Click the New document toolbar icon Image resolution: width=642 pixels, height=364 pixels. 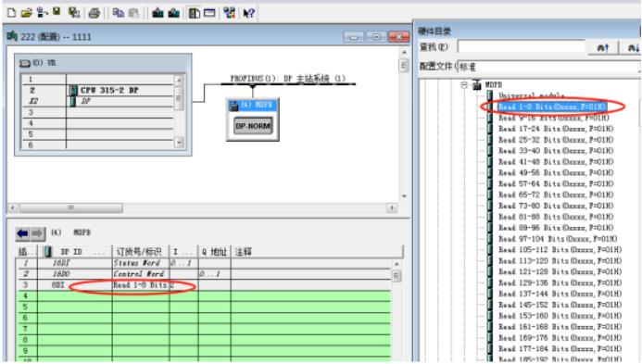[11, 13]
